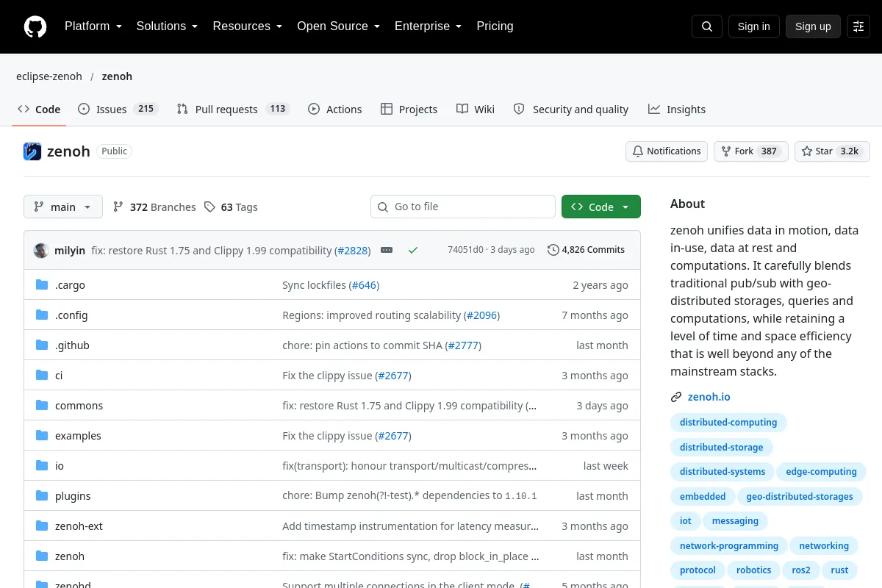882x588 pixels.
Task: Visit the zenoh.io website link
Action: pos(709,397)
